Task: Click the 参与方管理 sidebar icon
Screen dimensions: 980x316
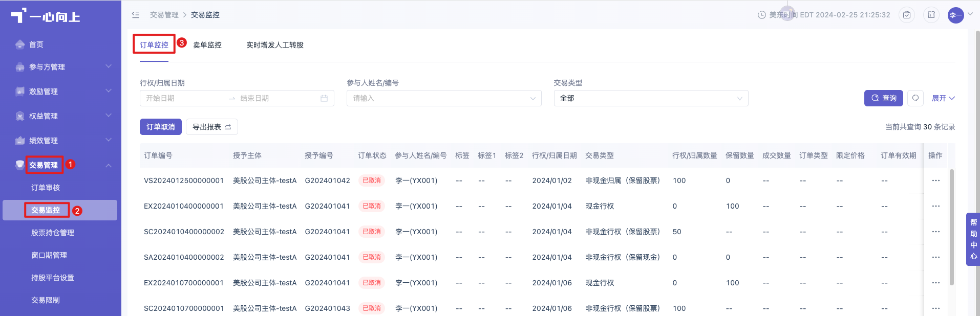Action: coord(20,67)
